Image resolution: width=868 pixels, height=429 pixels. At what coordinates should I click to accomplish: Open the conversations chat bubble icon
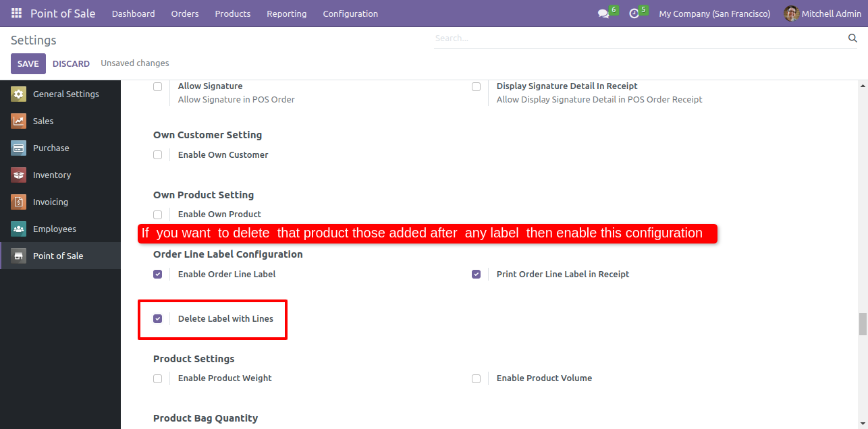coord(603,13)
